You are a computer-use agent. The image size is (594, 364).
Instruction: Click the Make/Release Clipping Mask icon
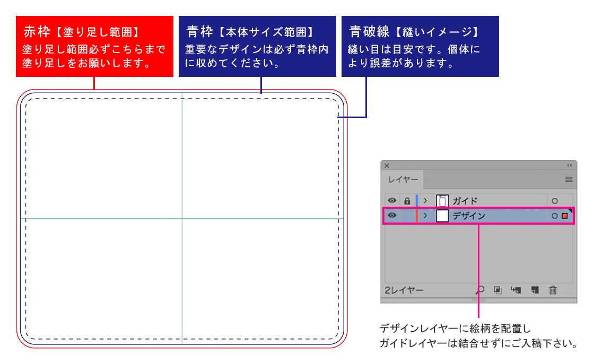pos(497,290)
